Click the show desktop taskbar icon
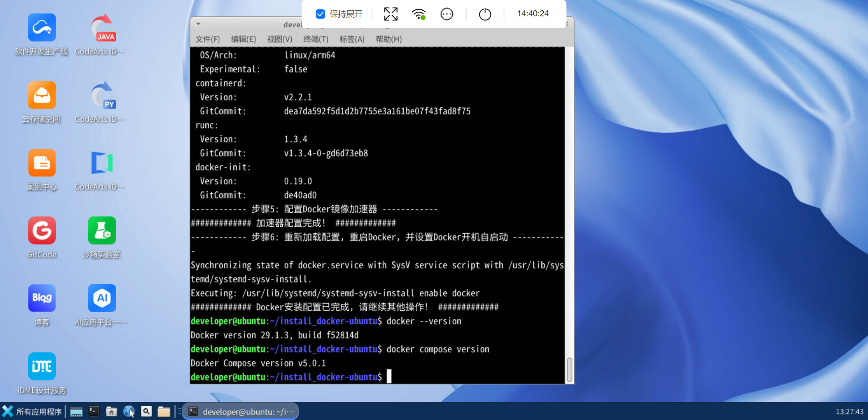Screen dimensions: 868x420 (76, 412)
